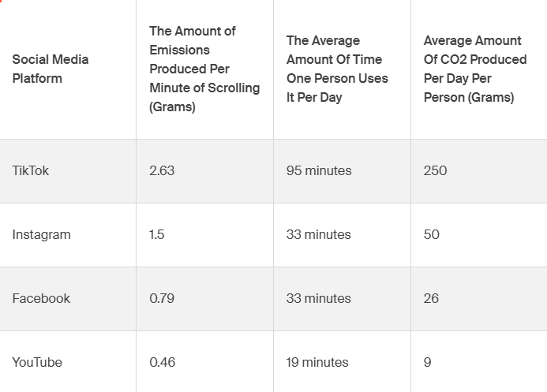Select the YouTube platform cell
The image size is (547, 392).
click(x=37, y=362)
